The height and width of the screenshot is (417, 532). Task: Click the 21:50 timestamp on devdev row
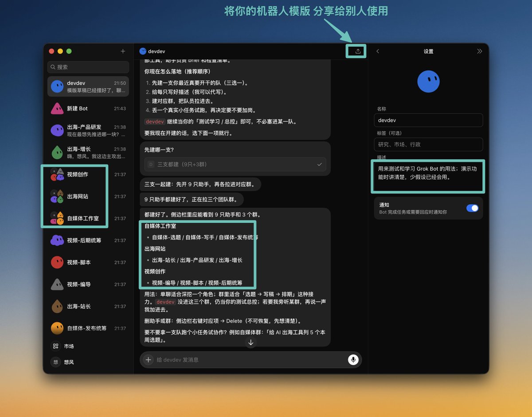[120, 83]
